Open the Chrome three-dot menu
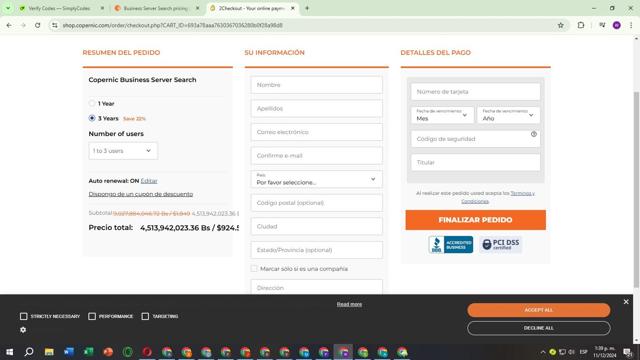Image resolution: width=640 pixels, height=360 pixels. [631, 25]
